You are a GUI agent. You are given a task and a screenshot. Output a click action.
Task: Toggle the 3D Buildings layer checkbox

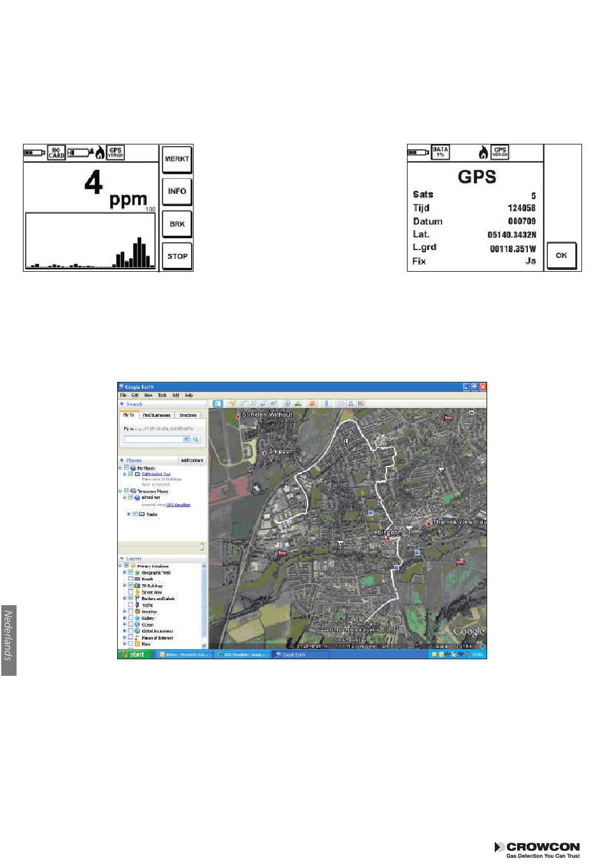[x=131, y=585]
